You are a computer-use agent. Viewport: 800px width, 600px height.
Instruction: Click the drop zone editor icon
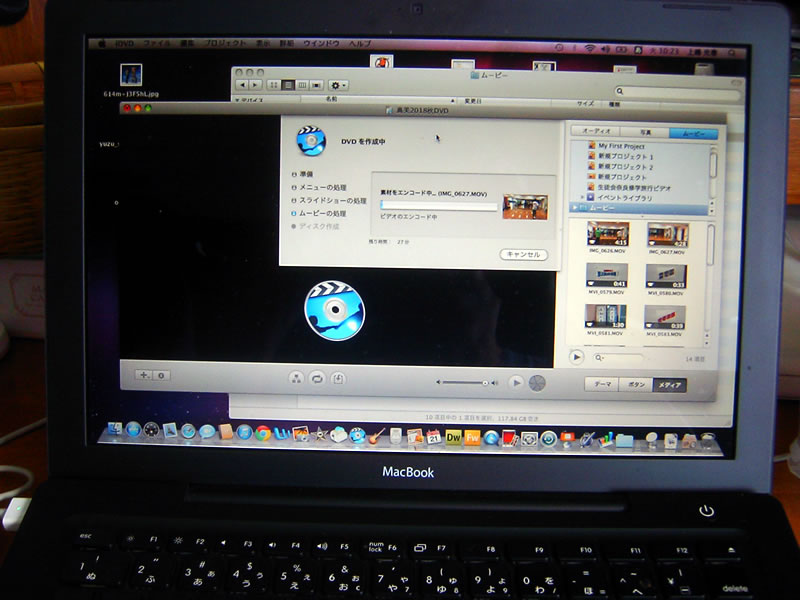coord(338,379)
